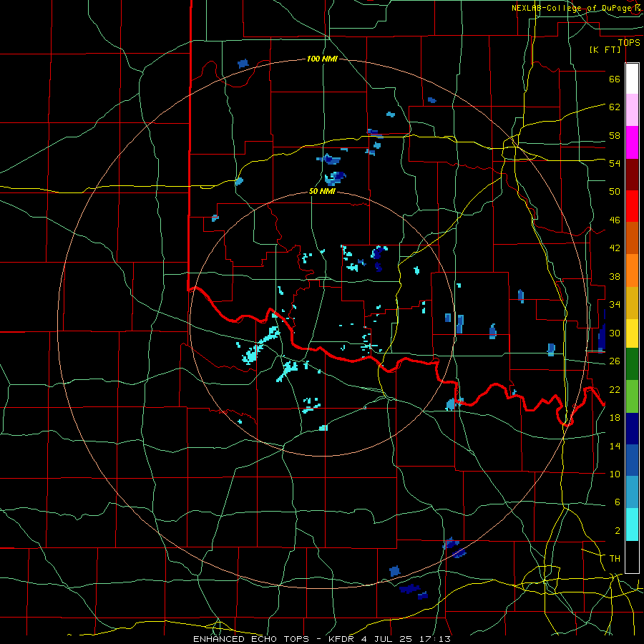Screen dimensions: 644x644
Task: Pick the dark orange legend swatch
Action: point(632,238)
